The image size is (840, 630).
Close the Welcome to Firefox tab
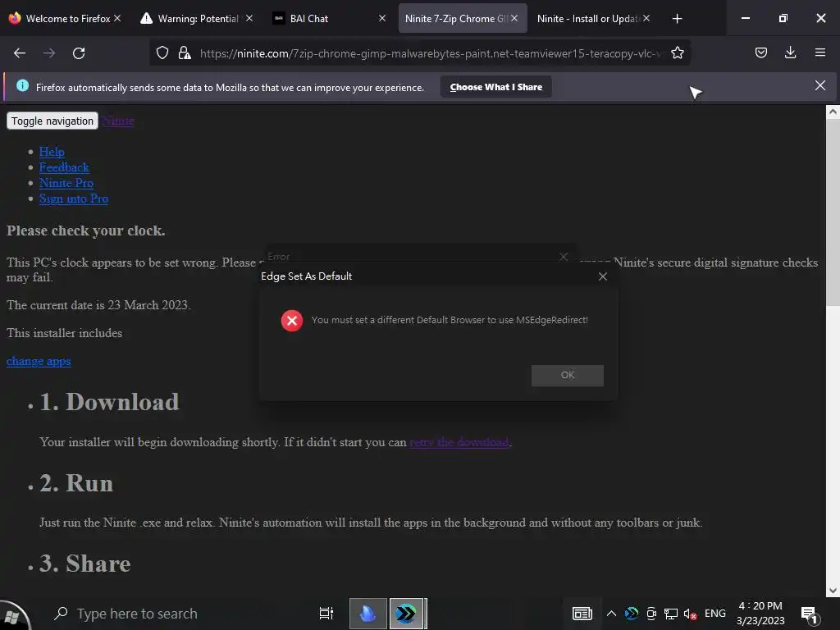click(x=117, y=18)
